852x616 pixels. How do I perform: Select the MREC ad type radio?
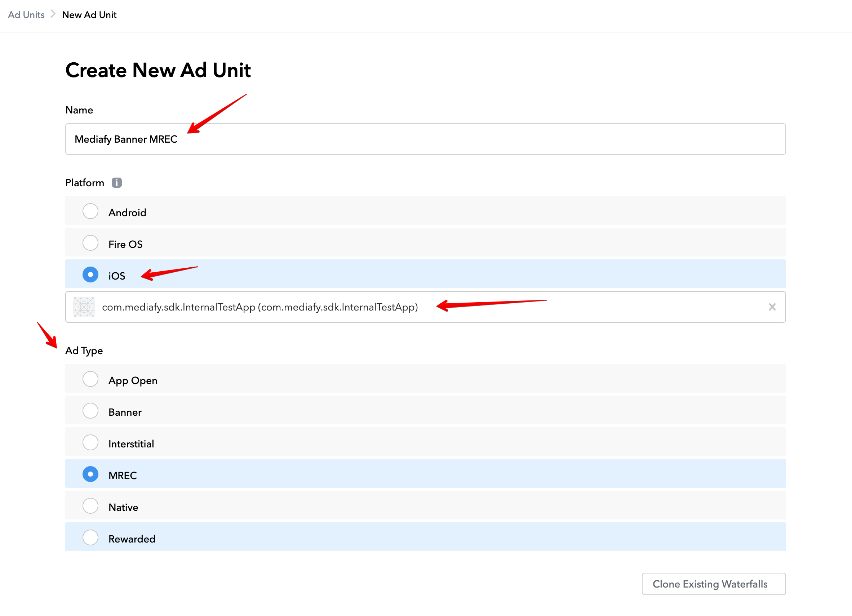tap(90, 474)
